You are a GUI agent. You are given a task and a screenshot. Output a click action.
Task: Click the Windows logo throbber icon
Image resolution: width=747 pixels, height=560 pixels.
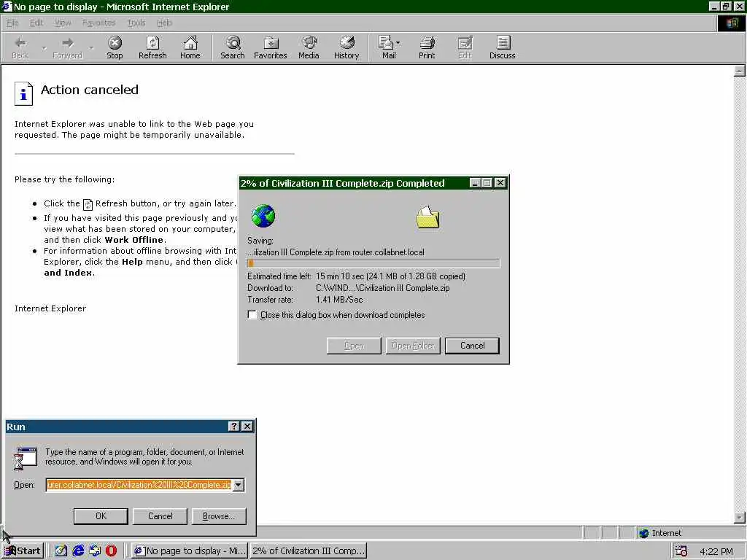pos(731,23)
